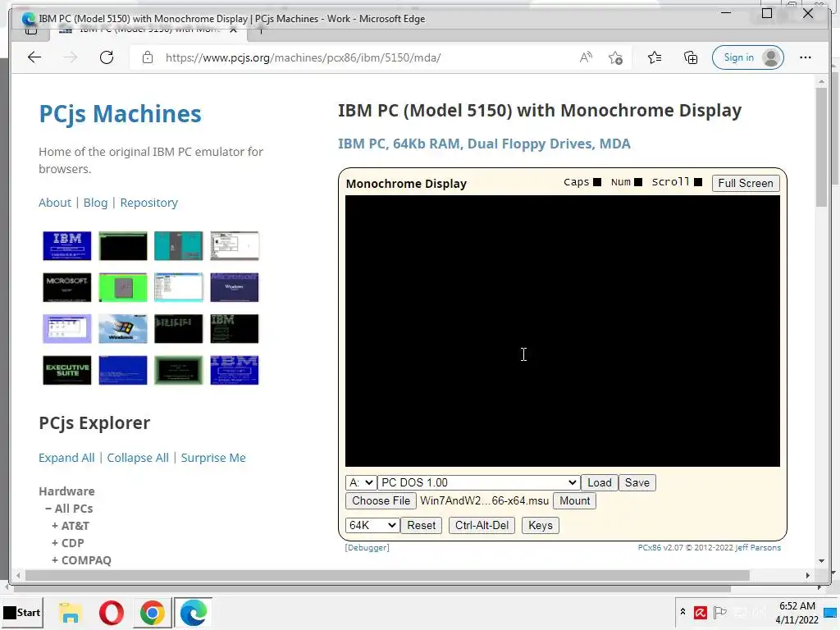Click the Load diskette button
Image resolution: width=840 pixels, height=630 pixels.
point(600,482)
